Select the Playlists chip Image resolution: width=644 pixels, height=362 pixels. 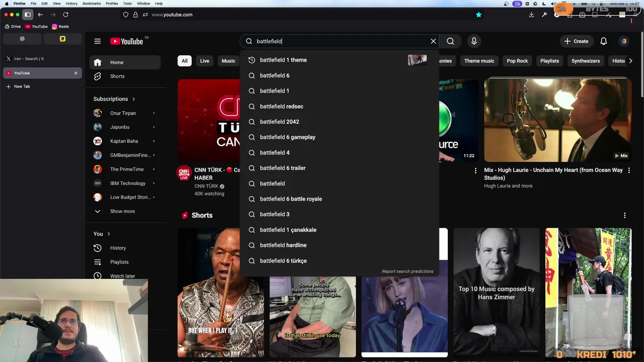pos(549,61)
